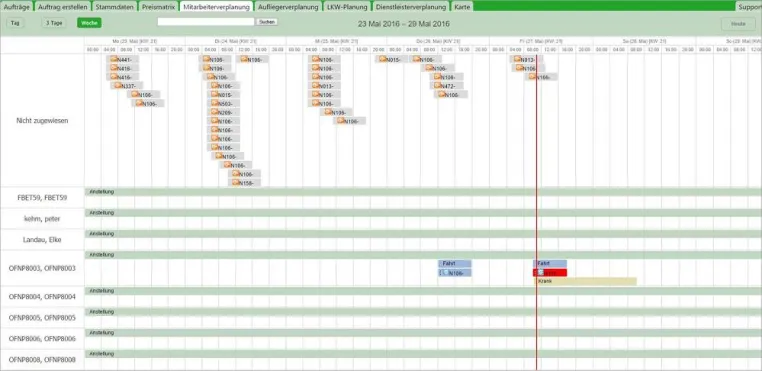The height and width of the screenshot is (371, 762).
Task: Click icon inside the red block of OFNP8003
Action: pos(540,272)
